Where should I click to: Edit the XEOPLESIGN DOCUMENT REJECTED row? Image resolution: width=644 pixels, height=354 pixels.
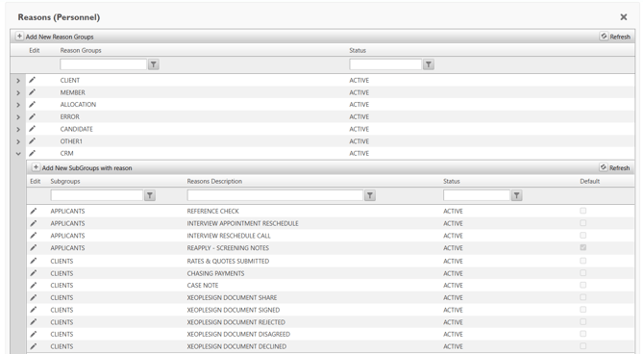[x=34, y=322]
